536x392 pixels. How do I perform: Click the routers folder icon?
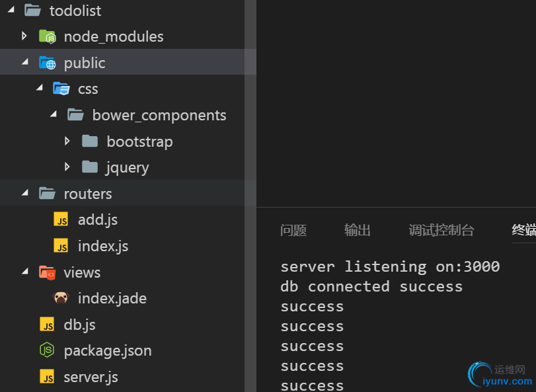(x=47, y=194)
